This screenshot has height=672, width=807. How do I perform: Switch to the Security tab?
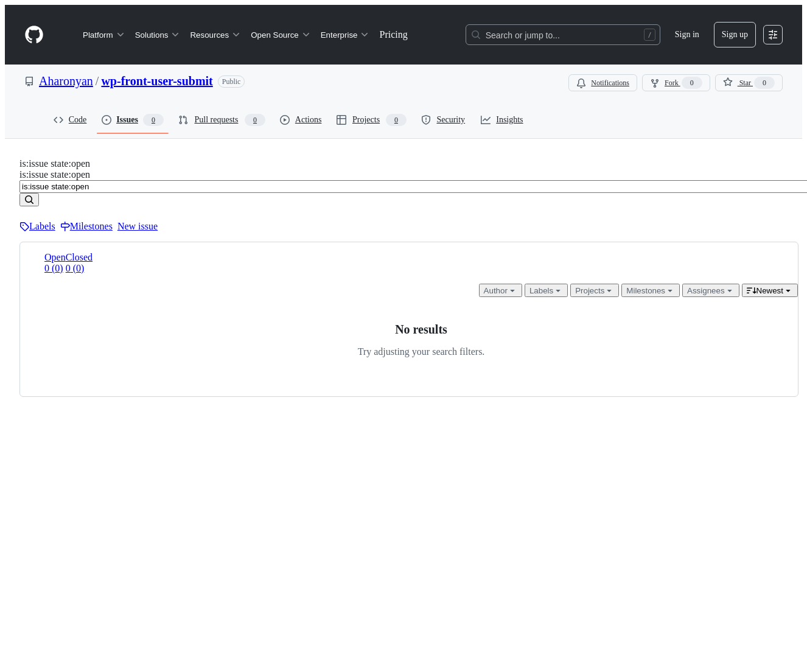coord(443,120)
